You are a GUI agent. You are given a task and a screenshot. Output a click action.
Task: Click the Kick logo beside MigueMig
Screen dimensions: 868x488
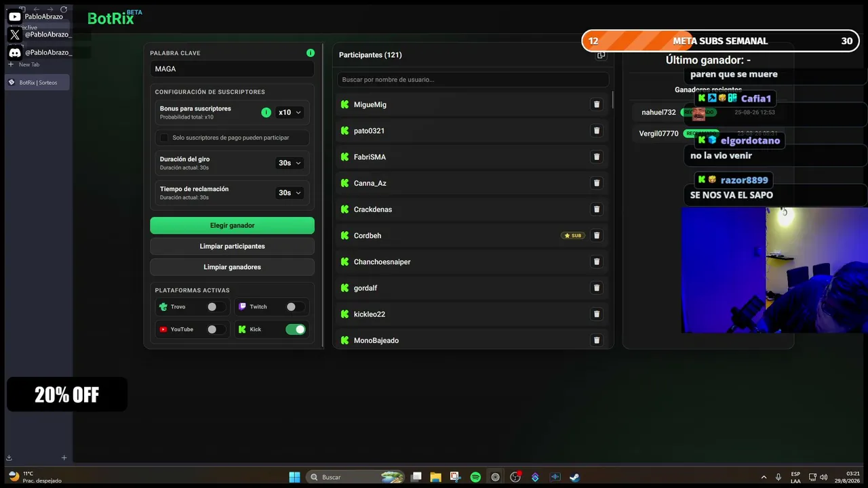coord(344,104)
